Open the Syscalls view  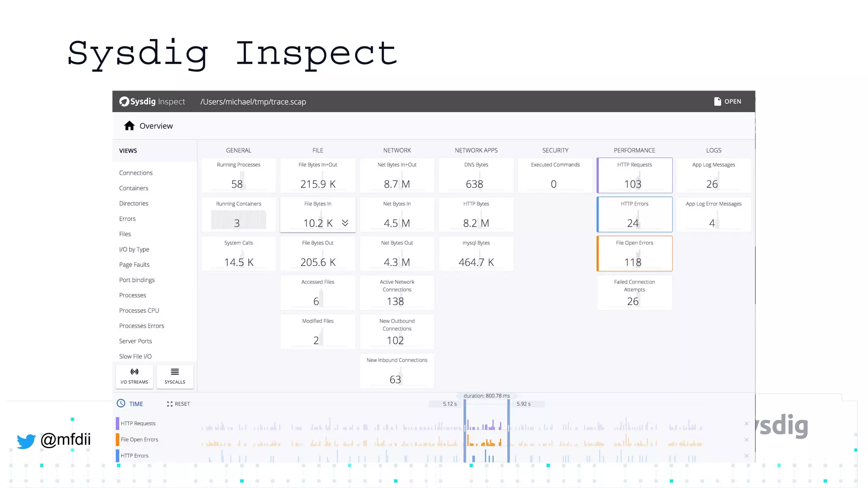pos(175,376)
